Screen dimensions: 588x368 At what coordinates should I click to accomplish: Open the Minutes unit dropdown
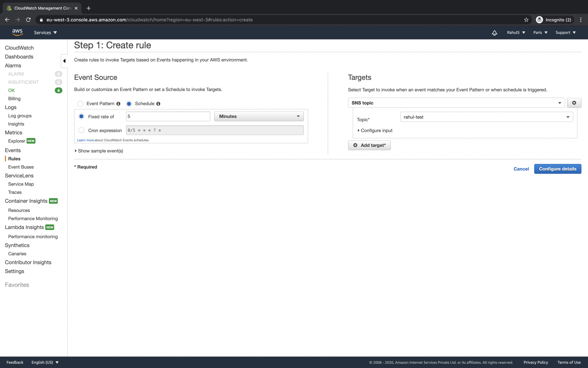pos(259,116)
